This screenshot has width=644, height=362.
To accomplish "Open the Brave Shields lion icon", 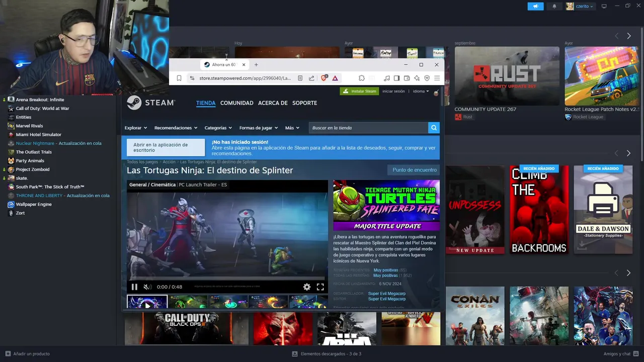I will pos(324,78).
